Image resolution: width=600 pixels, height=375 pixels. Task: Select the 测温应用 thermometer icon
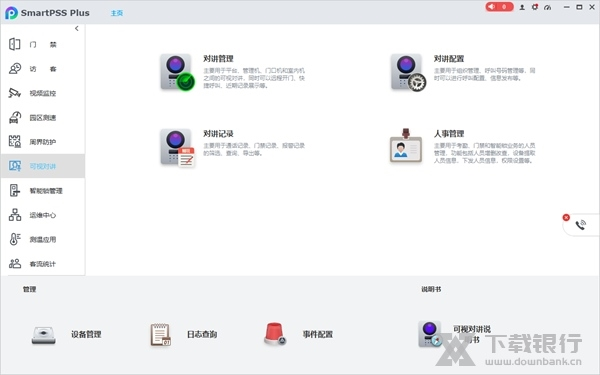pos(15,239)
